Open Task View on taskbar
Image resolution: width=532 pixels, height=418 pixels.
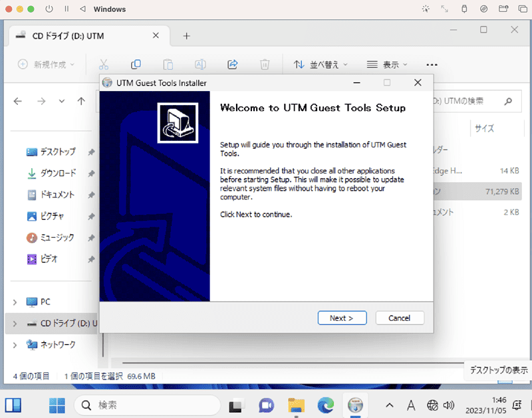pyautogui.click(x=237, y=405)
